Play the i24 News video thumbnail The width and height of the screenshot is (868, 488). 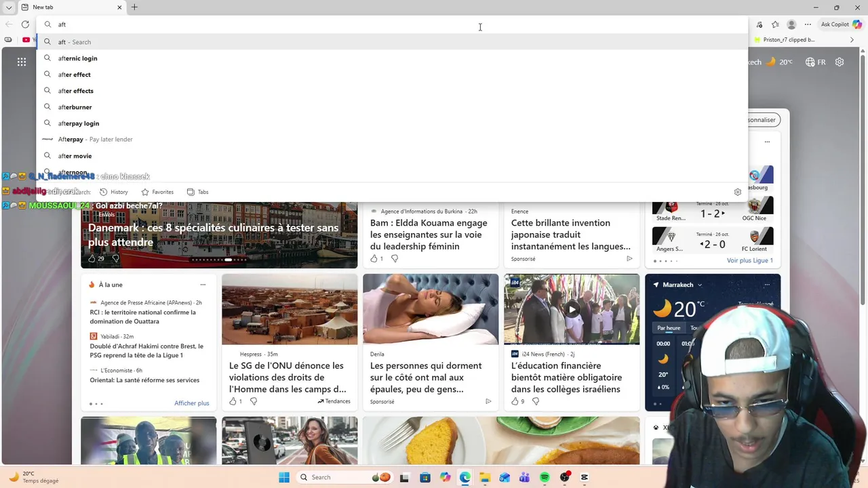point(572,309)
